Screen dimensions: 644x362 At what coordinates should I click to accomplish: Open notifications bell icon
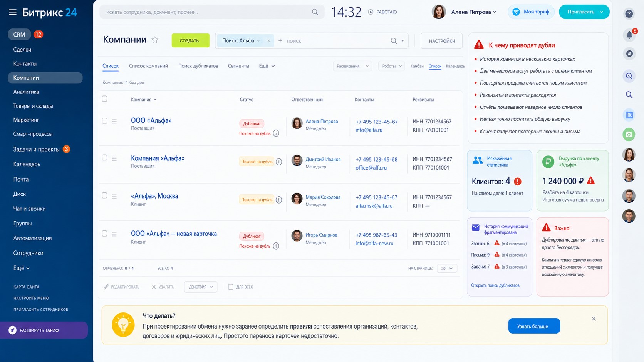tap(629, 35)
